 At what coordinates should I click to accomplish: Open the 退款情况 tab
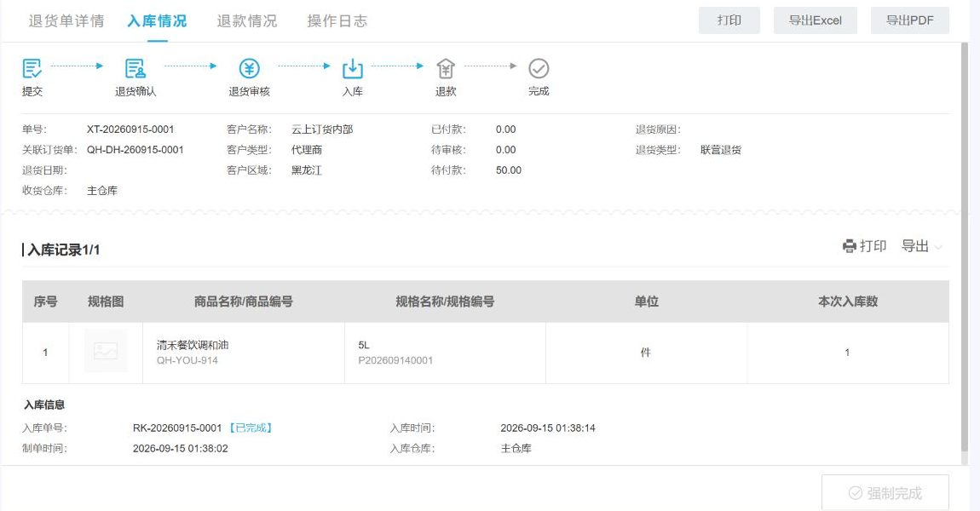click(x=247, y=20)
